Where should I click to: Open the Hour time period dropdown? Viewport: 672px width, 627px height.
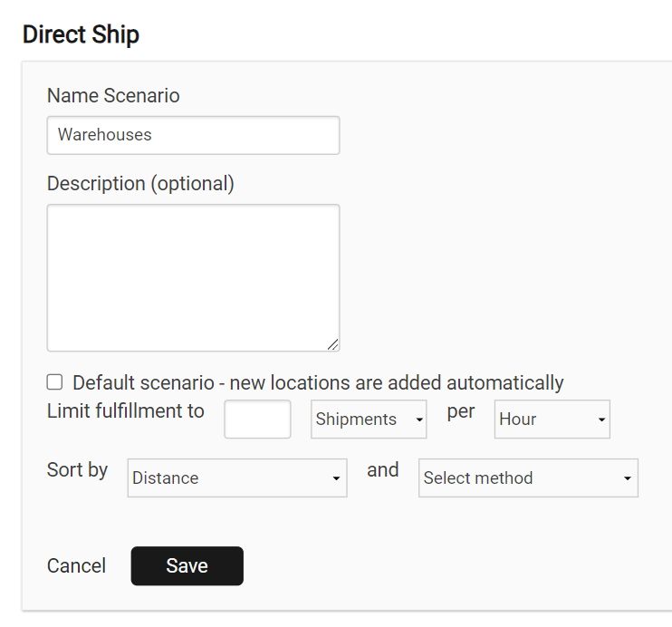pyautogui.click(x=552, y=420)
